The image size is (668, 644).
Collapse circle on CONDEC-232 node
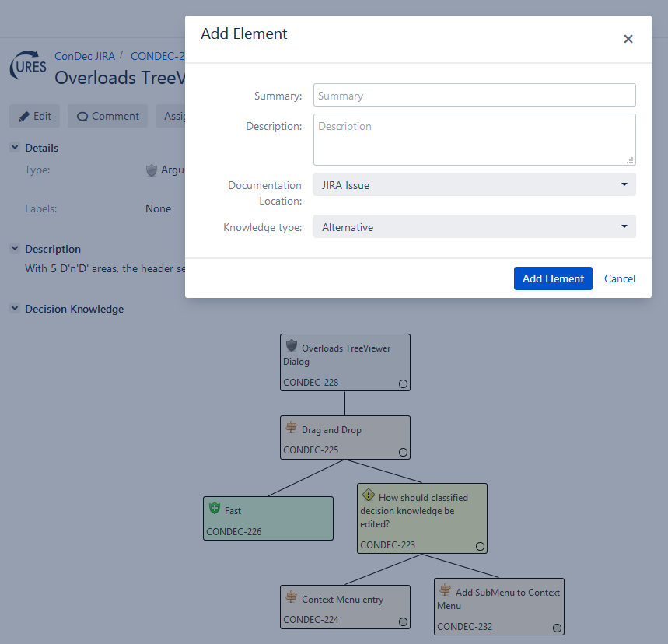click(x=557, y=628)
